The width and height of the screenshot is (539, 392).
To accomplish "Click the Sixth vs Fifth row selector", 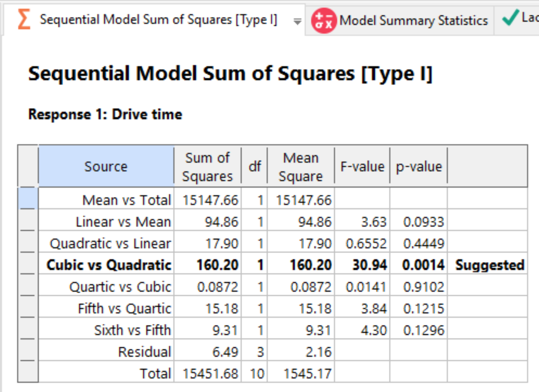I will tap(28, 330).
